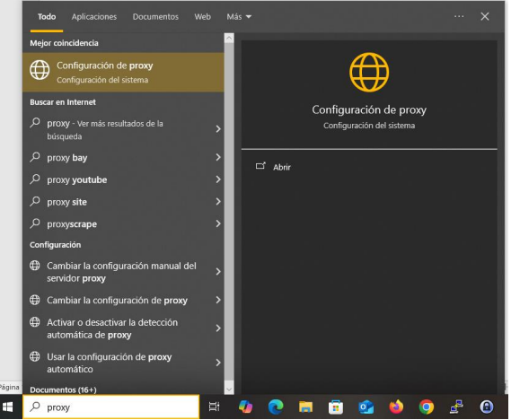Image resolution: width=511 pixels, height=420 pixels.
Task: Open Outlook from the taskbar
Action: [366, 407]
